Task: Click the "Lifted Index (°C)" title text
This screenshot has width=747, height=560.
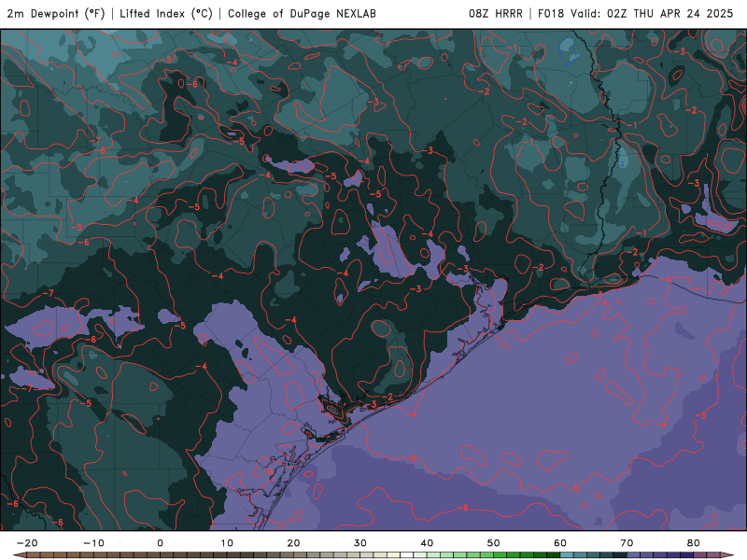Action: pyautogui.click(x=166, y=14)
